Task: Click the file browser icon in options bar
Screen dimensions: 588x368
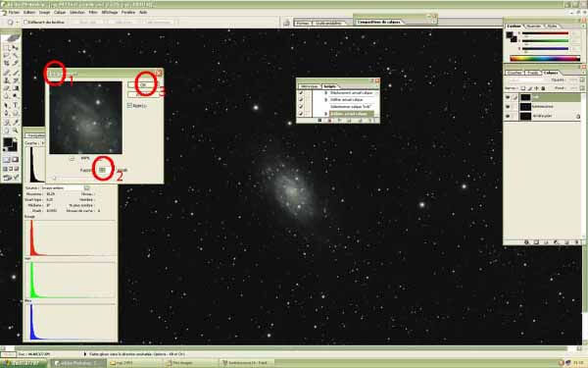Action: [286, 23]
